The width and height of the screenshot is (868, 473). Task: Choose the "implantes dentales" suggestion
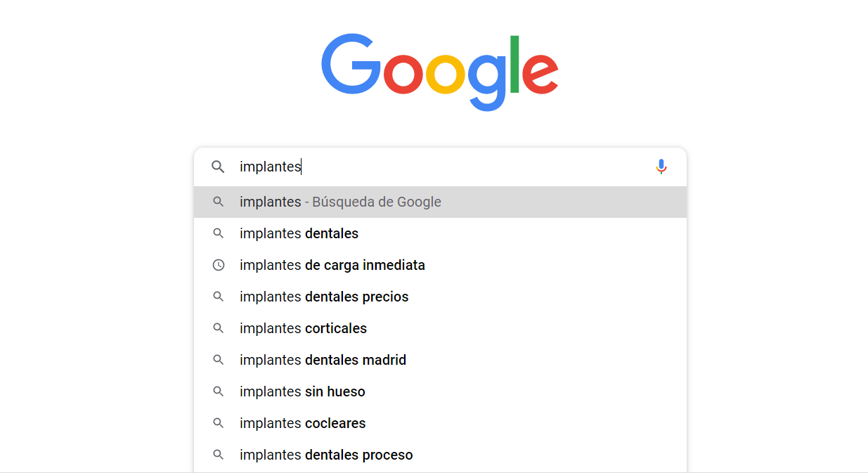tap(299, 233)
